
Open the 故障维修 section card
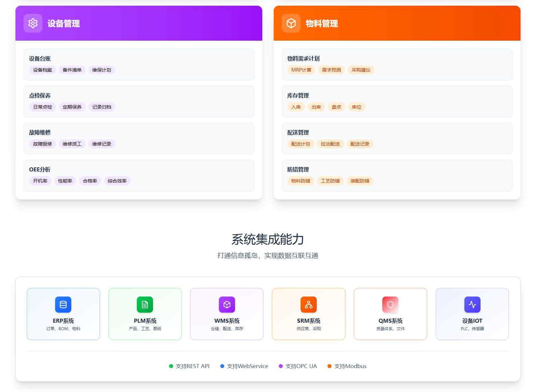[x=139, y=138]
